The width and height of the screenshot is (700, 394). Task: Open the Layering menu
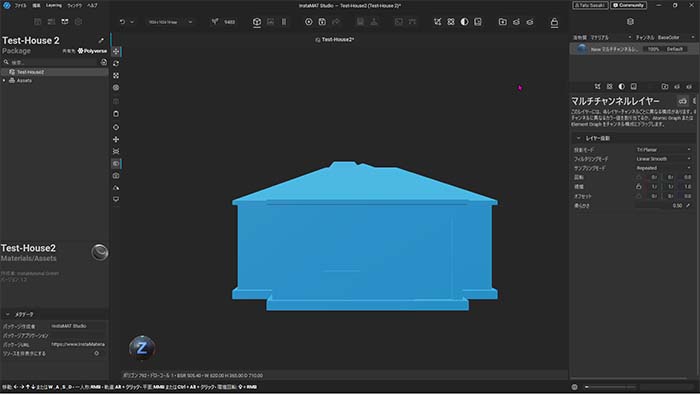pyautogui.click(x=54, y=6)
